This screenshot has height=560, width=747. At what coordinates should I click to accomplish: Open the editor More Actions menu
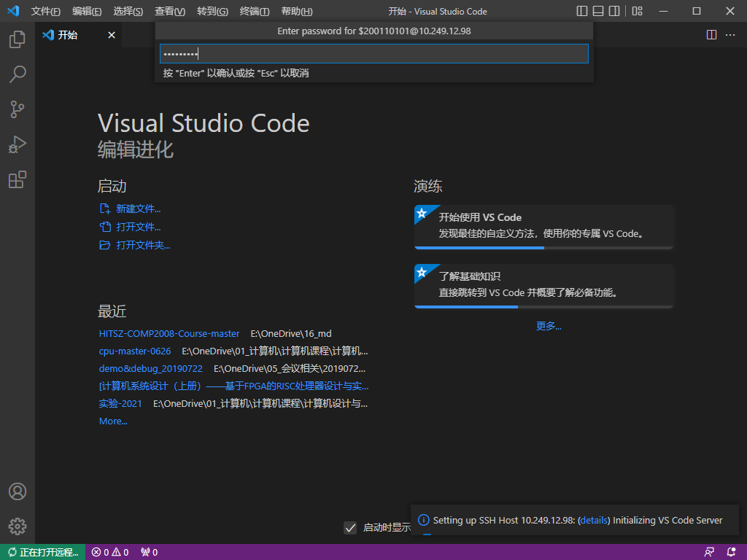coord(732,35)
